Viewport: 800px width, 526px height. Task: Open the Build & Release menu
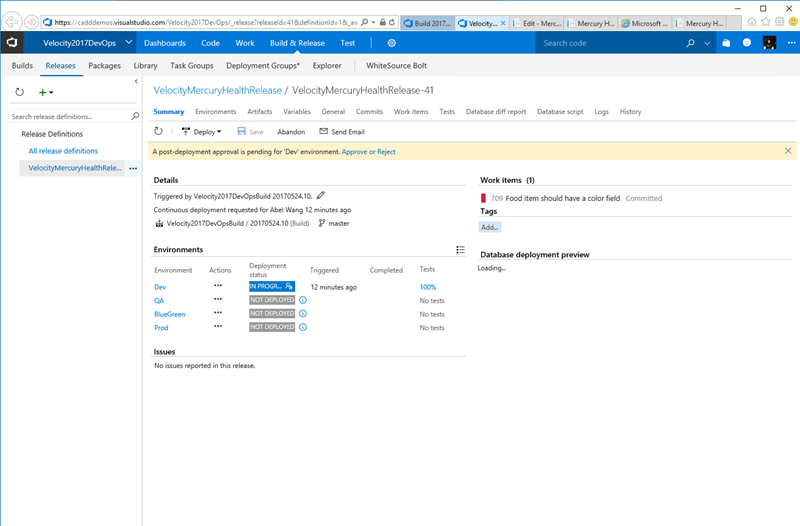tap(297, 43)
